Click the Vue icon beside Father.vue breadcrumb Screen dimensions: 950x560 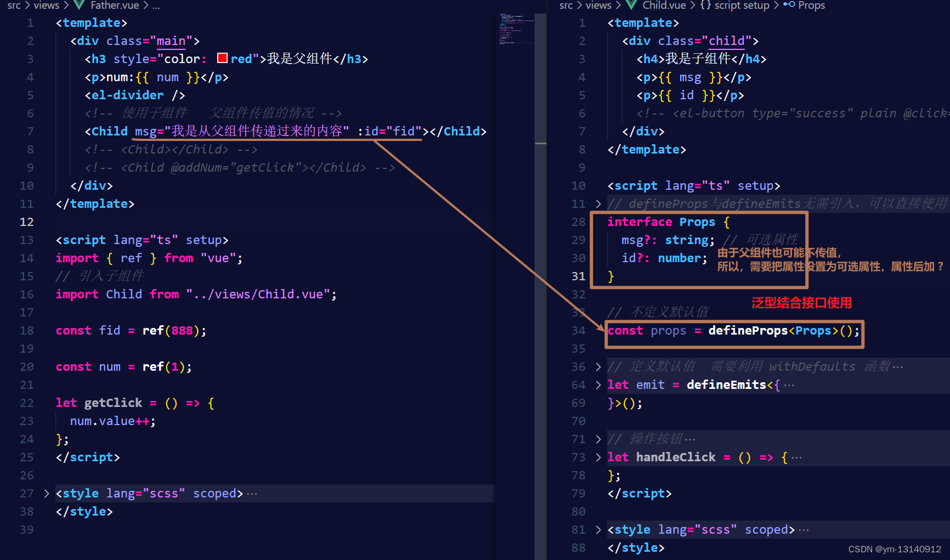pos(79,5)
